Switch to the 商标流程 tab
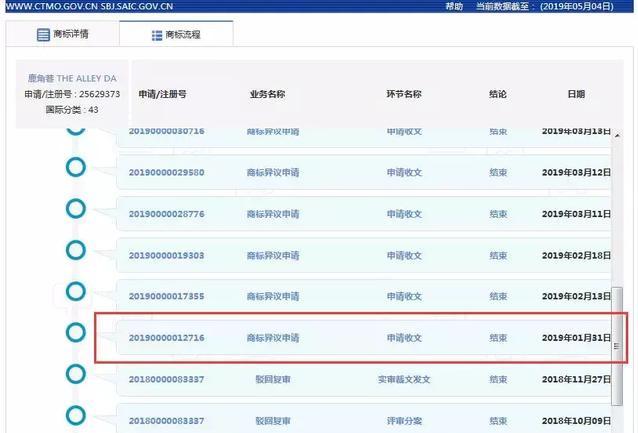The height and width of the screenshot is (433, 638). click(176, 35)
